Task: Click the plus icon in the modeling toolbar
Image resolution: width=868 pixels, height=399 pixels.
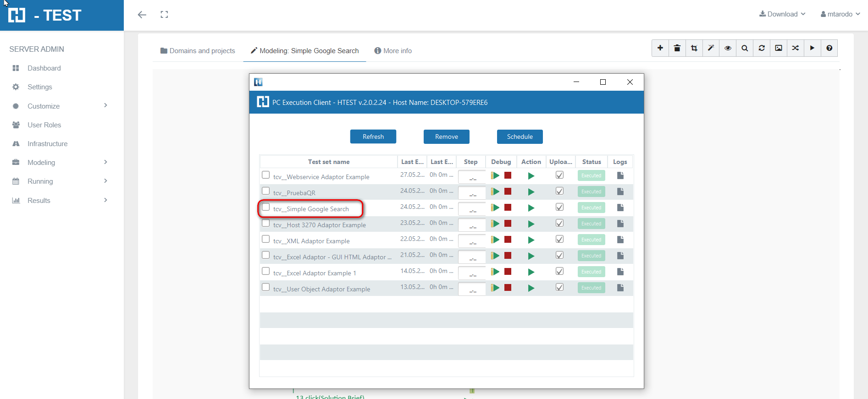Action: pos(660,48)
